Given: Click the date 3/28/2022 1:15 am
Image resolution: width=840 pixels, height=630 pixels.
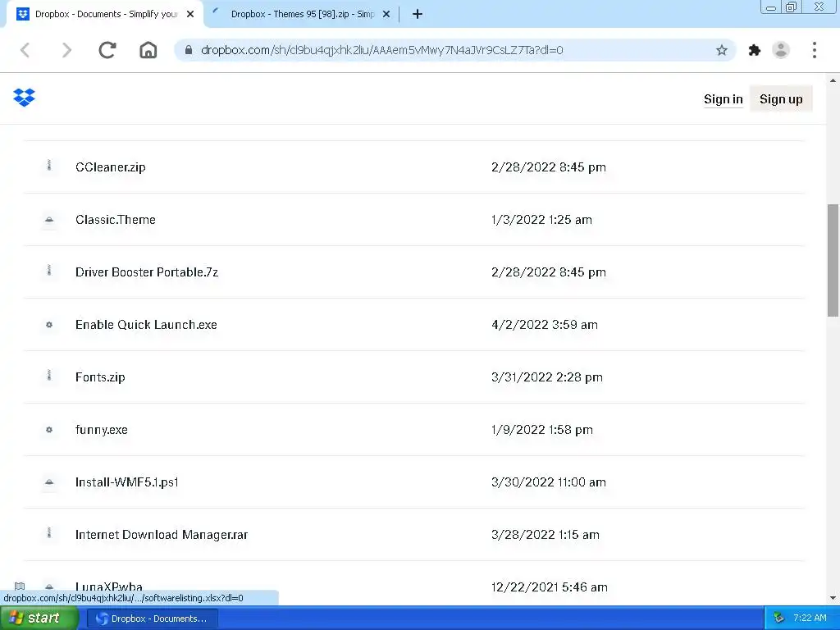Looking at the screenshot, I should (x=546, y=535).
